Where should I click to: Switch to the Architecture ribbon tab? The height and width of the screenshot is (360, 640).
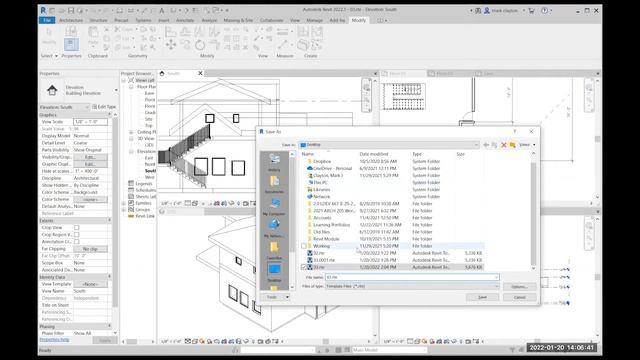[71, 20]
